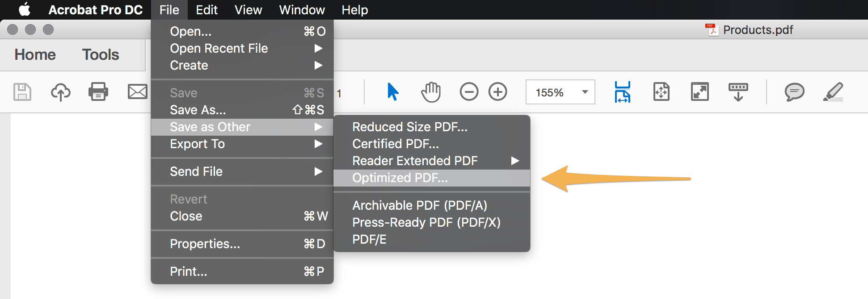Expand the Export To submenu
Screen dimensions: 868x299
242,144
